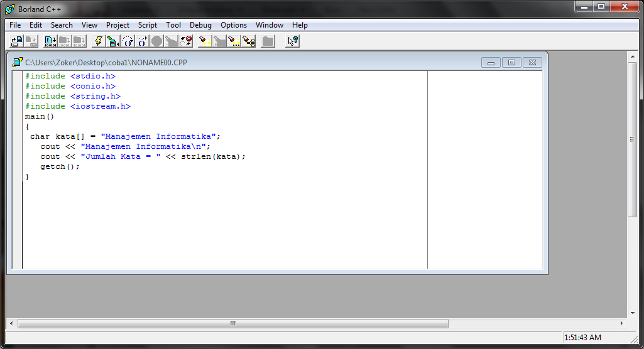Click the workspace vertical scrollbar down arrow
The height and width of the screenshot is (349, 644).
click(x=633, y=313)
